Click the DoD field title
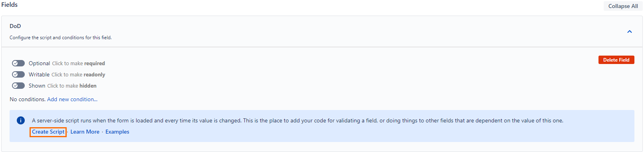The height and width of the screenshot is (152, 644). (15, 26)
